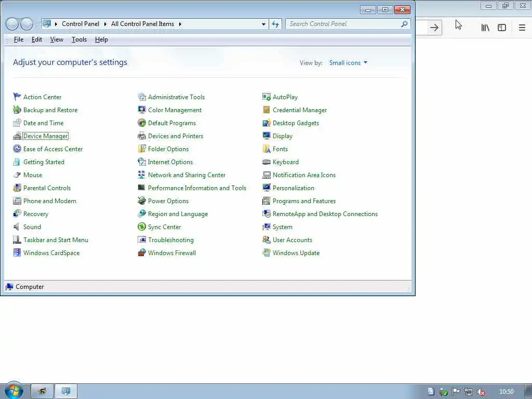Open the Edit menu

click(37, 39)
